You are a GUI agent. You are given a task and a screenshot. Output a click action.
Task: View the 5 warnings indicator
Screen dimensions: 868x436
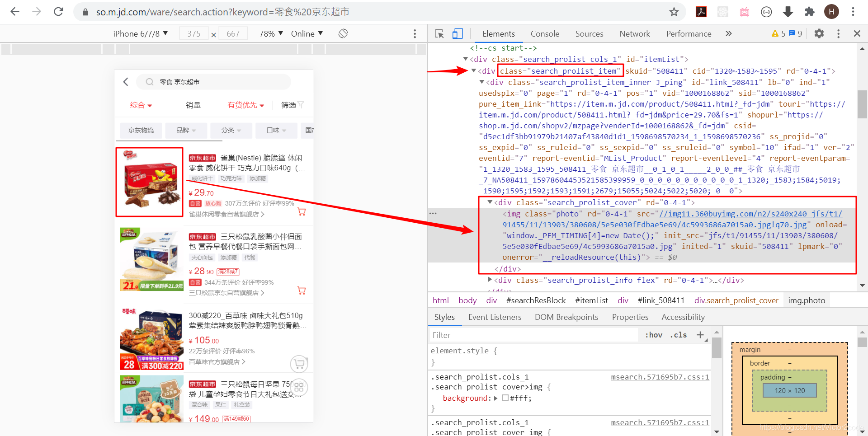778,33
